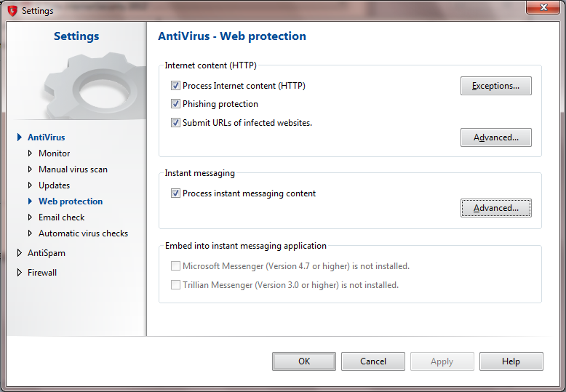Open Manual virus scan settings
The height and width of the screenshot is (392, 566).
(73, 169)
